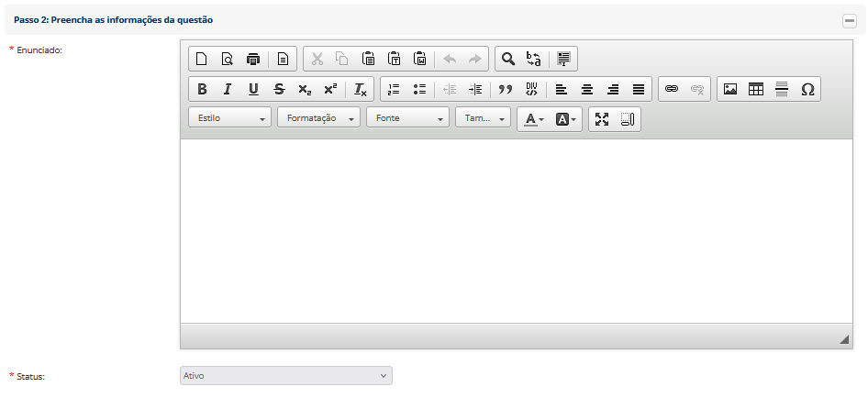Image resolution: width=868 pixels, height=398 pixels.
Task: Open the Estilo dropdown
Action: tap(230, 118)
